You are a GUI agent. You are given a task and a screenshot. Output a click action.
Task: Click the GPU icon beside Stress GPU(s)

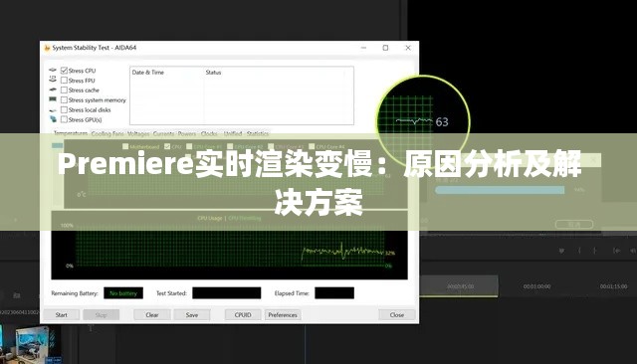click(x=53, y=119)
